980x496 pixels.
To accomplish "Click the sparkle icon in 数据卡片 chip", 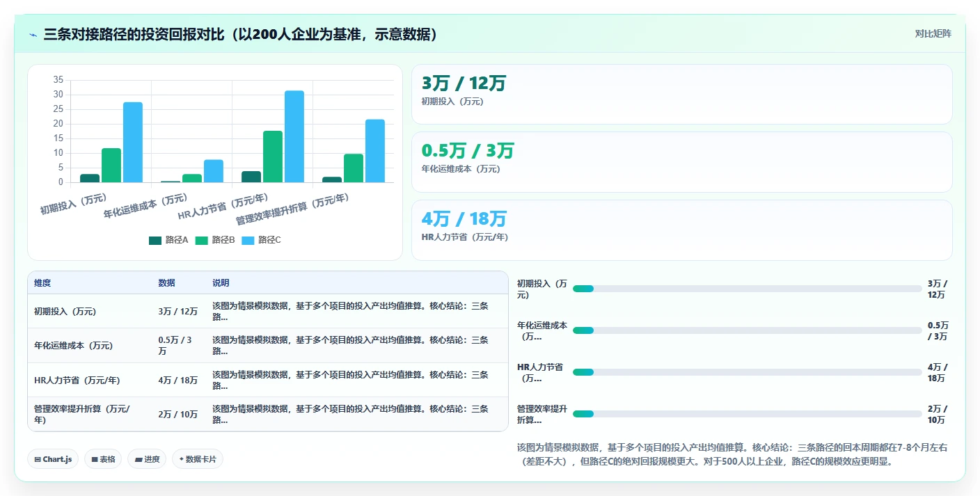I will tap(181, 459).
